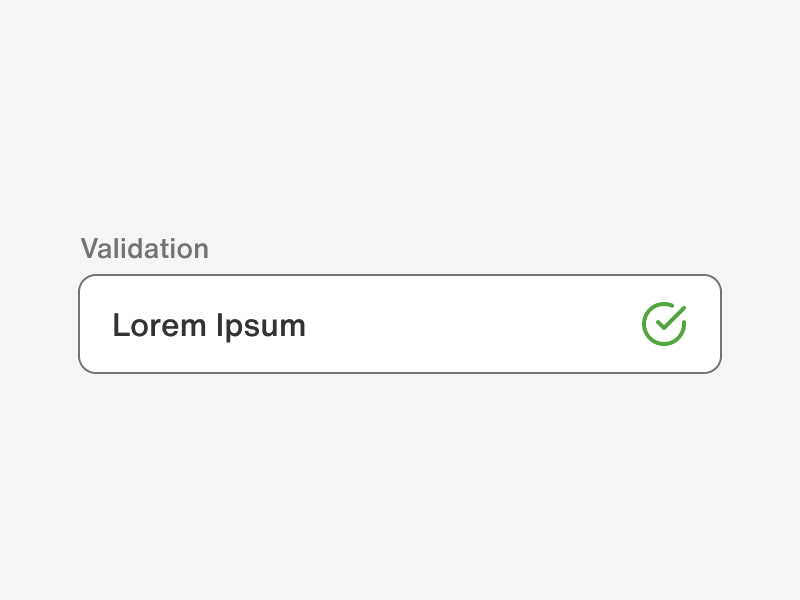Click the field's left padding before Lorem

[96, 324]
